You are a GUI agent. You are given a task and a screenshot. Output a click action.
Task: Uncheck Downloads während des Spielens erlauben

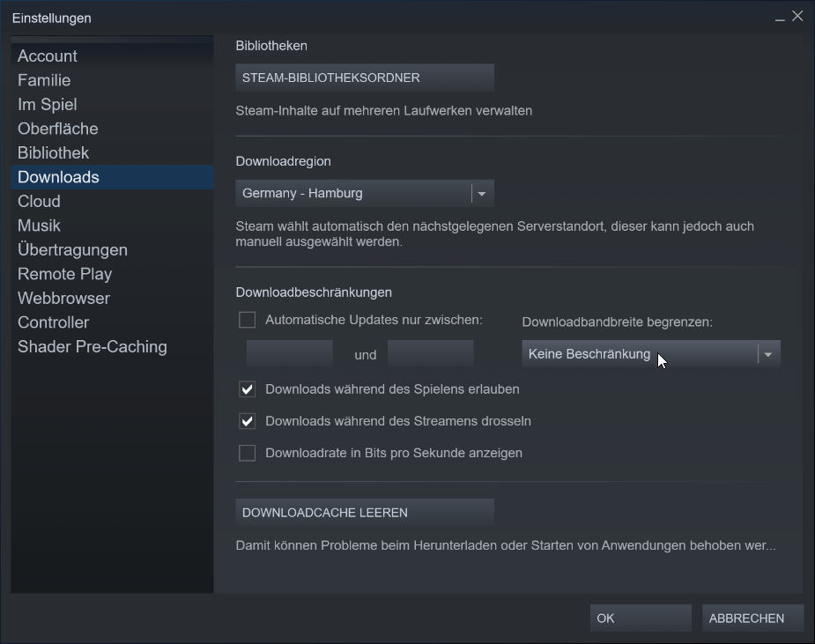[248, 389]
